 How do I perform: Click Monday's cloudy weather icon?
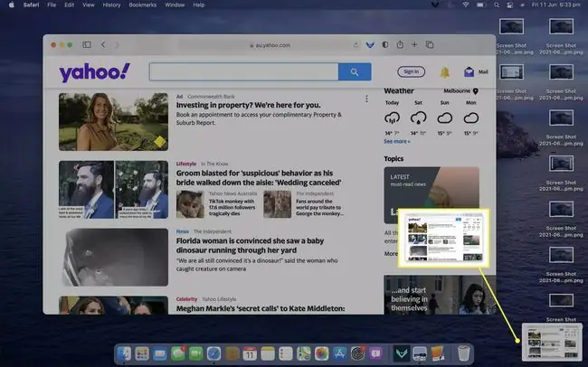point(471,118)
